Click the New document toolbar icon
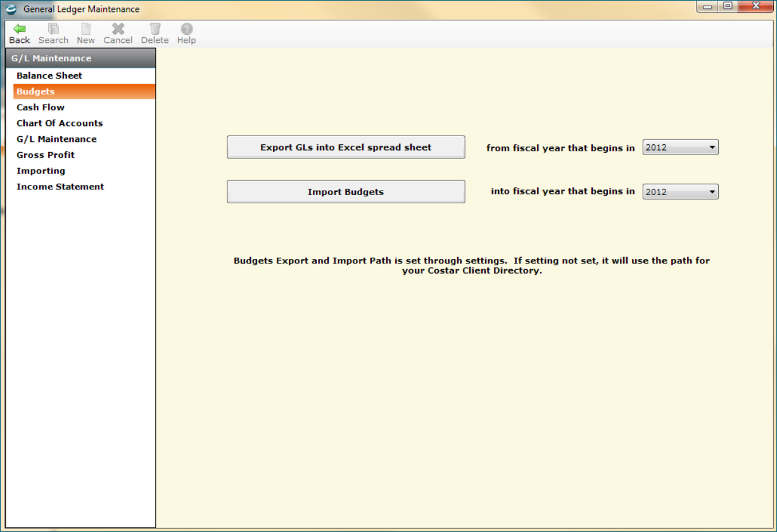777x532 pixels. coord(85,29)
